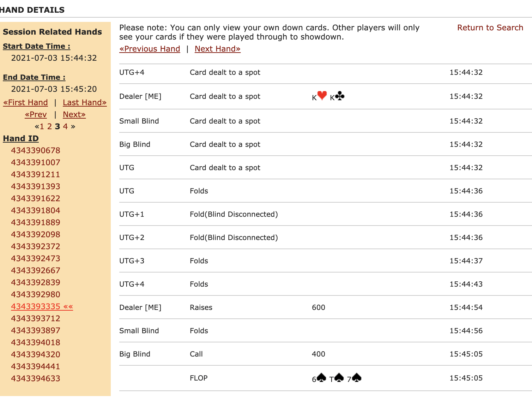Click the 7 of spades flop card
Viewport: 532px width, 401px height.
tap(355, 378)
